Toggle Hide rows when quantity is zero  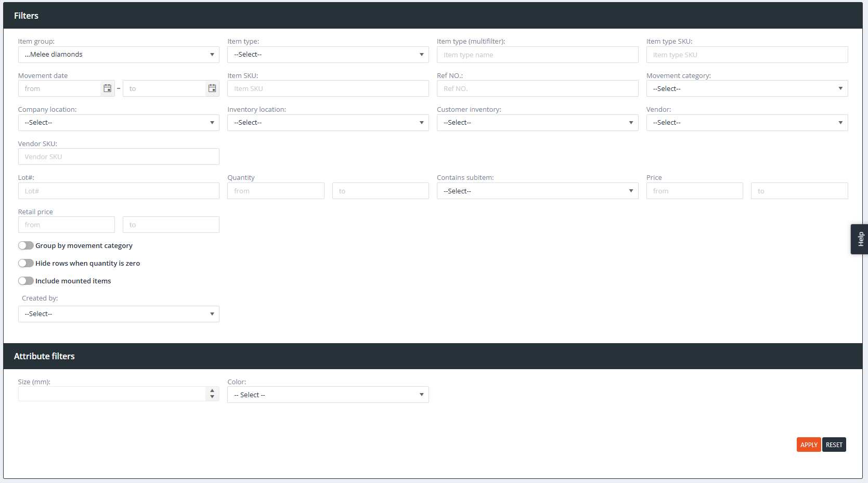pos(26,263)
